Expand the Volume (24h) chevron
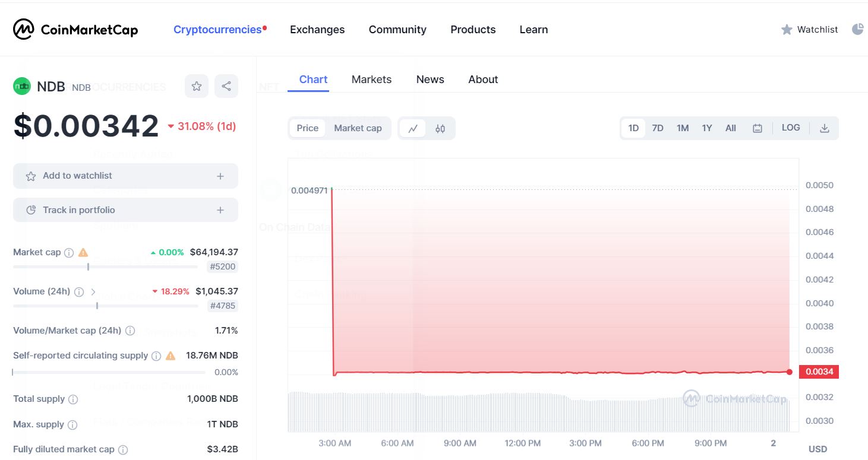The width and height of the screenshot is (868, 460). [93, 292]
